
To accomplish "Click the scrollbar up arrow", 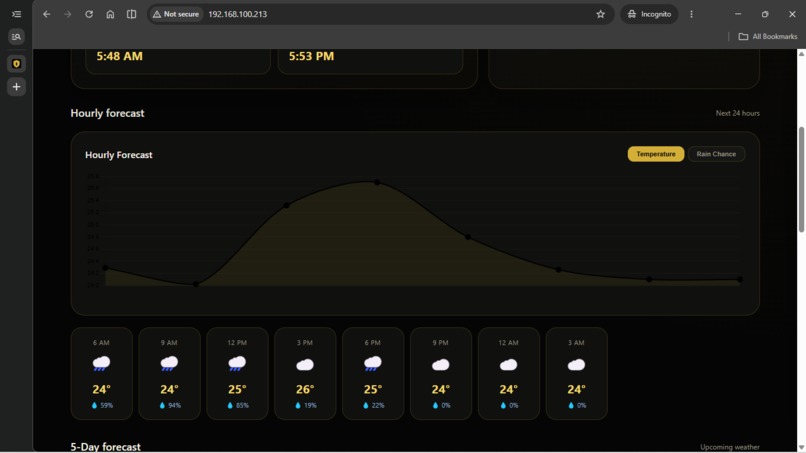I will click(x=801, y=53).
